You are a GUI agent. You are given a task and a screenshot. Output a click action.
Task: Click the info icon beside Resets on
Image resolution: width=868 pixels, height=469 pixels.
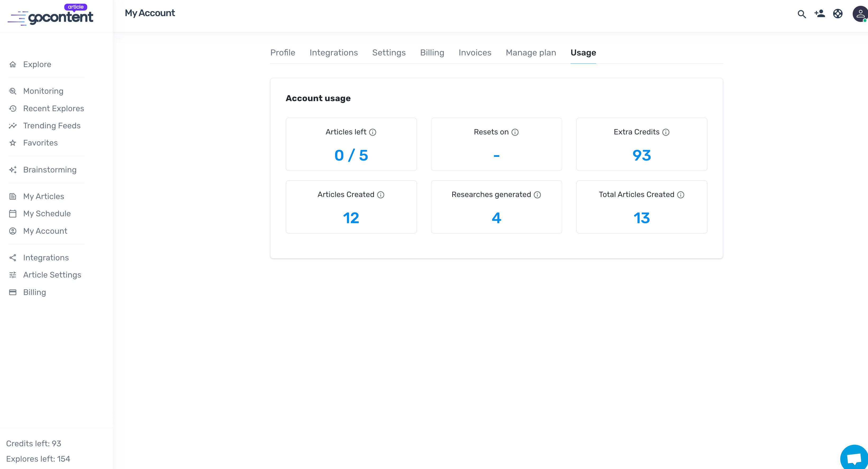(515, 132)
